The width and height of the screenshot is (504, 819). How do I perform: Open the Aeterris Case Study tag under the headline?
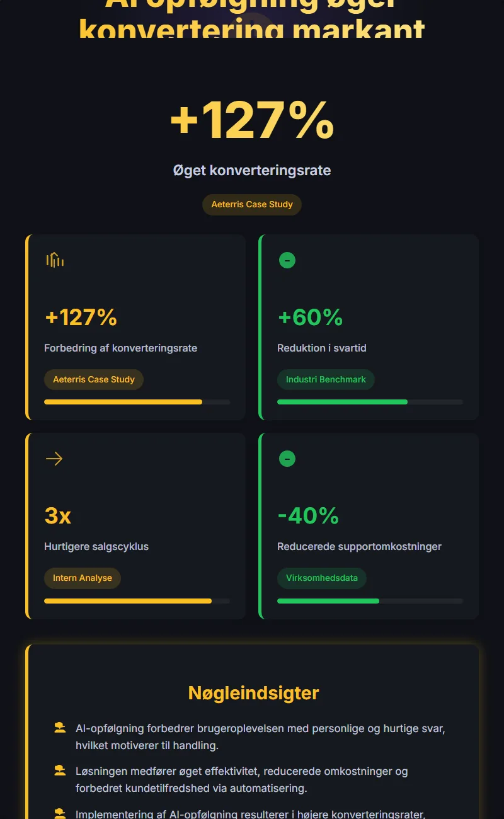coord(252,204)
